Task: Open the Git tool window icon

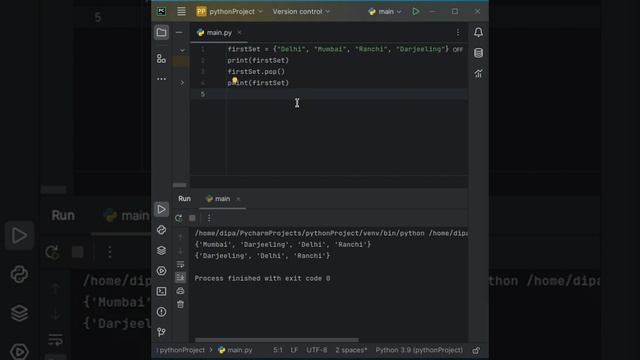Action: 161,332
